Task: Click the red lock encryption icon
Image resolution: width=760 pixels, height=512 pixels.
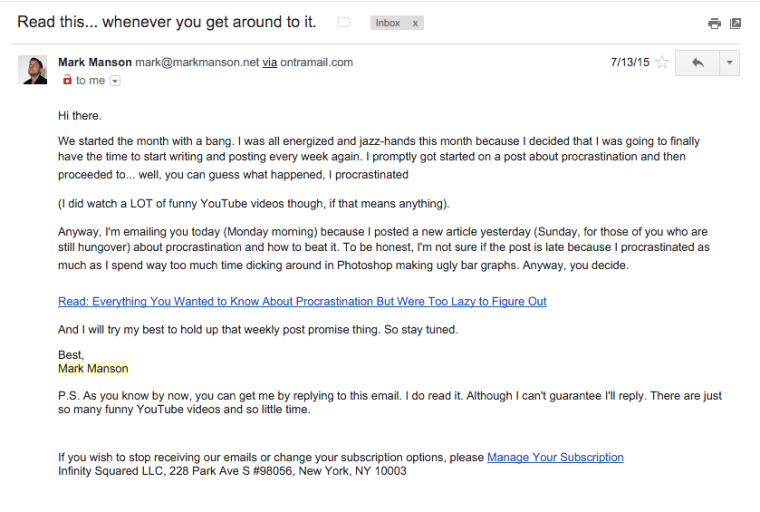Action: click(67, 80)
